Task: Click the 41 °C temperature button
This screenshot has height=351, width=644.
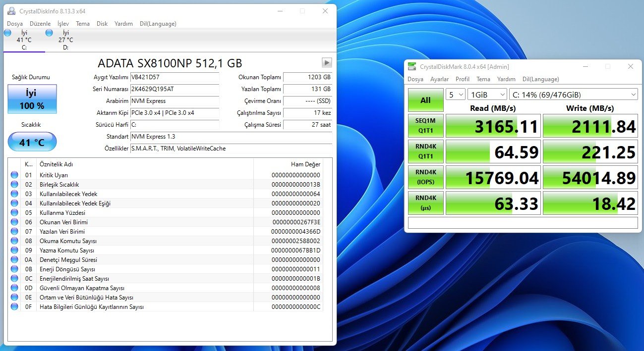Action: 32,142
